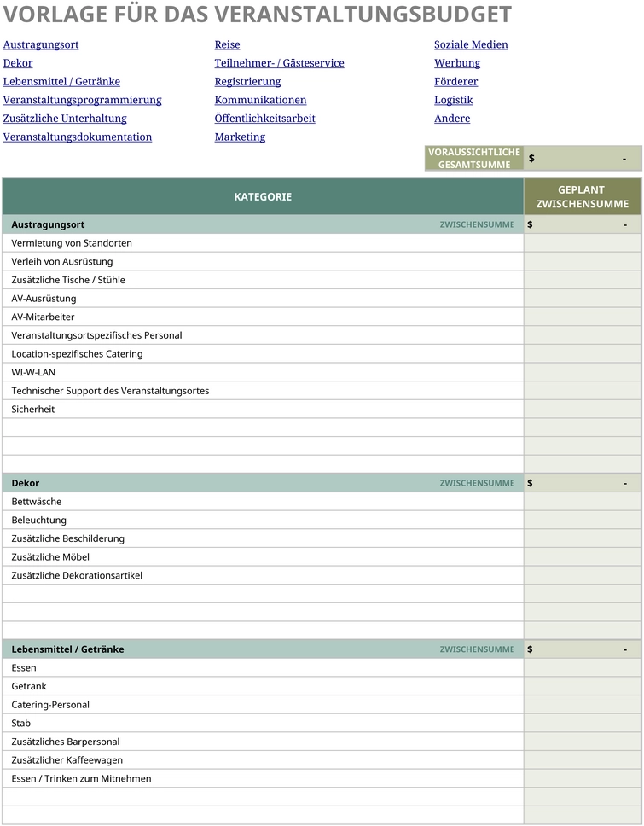Select the Bettwäsche row
The height and width of the screenshot is (826, 644).
(263, 502)
